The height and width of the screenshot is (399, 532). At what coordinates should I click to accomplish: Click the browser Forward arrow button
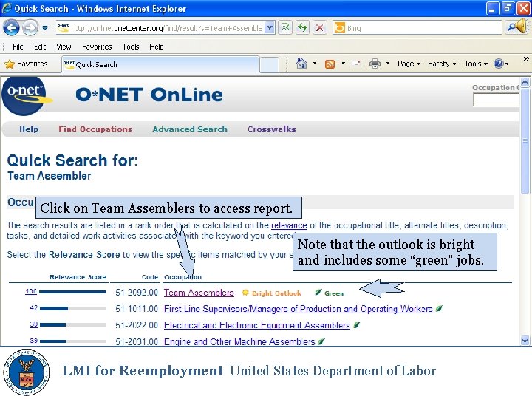[x=30, y=27]
